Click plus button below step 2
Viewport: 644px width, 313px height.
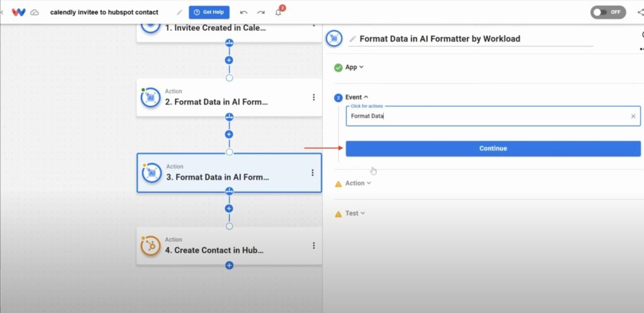click(229, 134)
